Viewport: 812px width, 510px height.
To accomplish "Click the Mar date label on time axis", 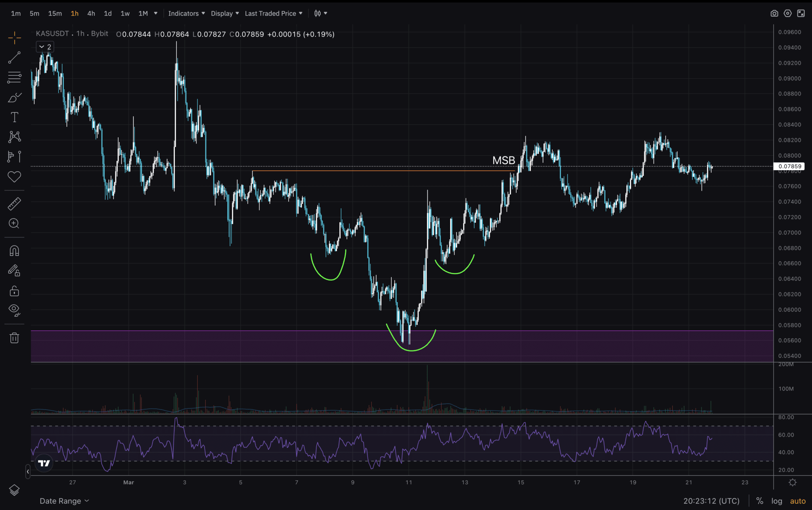I will [128, 482].
